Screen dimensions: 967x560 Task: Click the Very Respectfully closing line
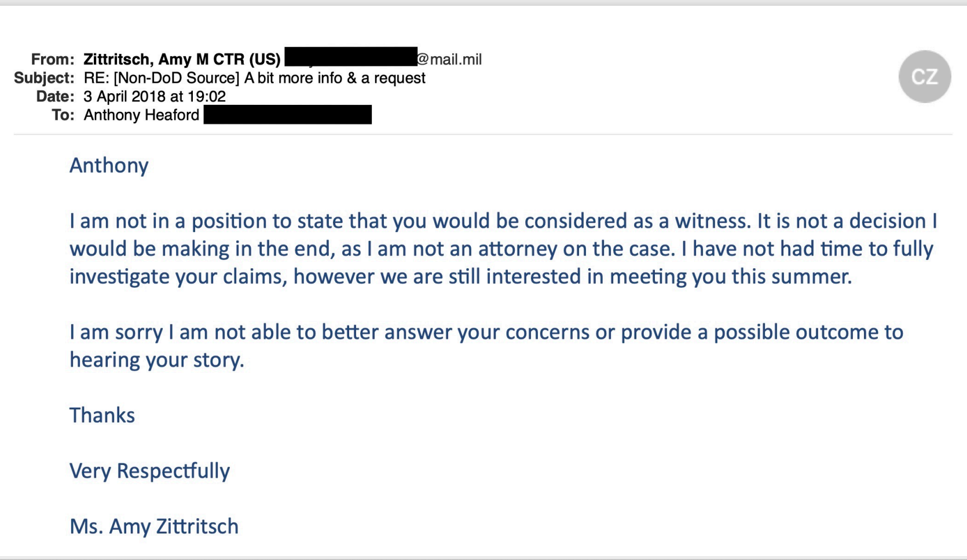pos(149,471)
